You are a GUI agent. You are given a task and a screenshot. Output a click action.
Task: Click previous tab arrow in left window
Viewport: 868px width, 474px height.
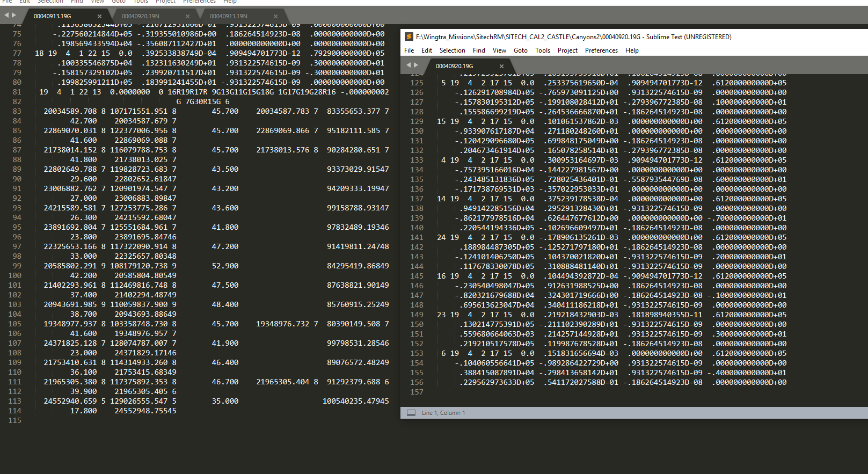[x=6, y=16]
